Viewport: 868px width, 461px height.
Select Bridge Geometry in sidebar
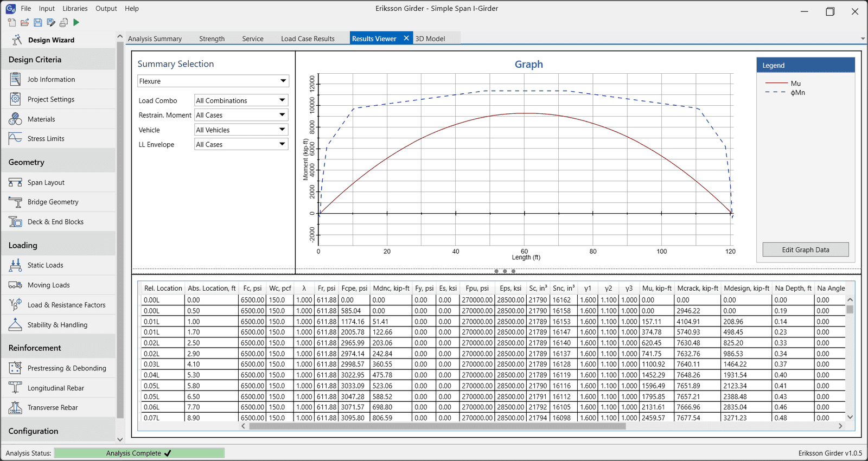pyautogui.click(x=53, y=202)
